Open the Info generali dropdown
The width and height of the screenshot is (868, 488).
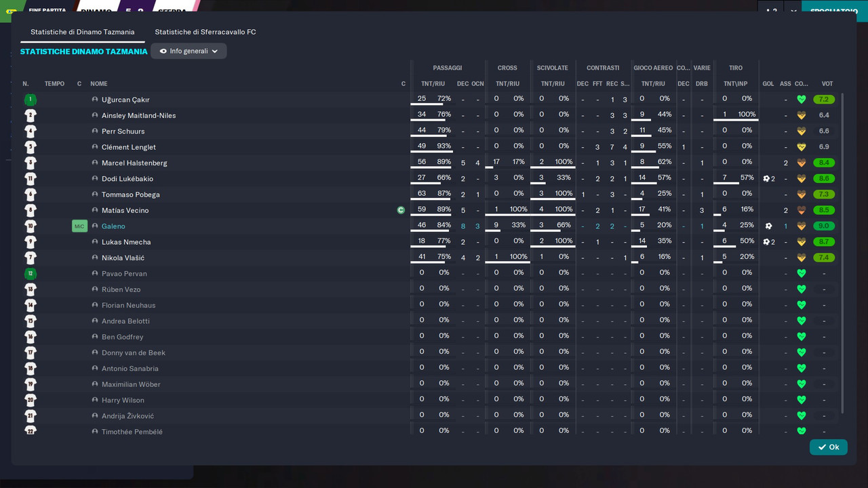(189, 51)
